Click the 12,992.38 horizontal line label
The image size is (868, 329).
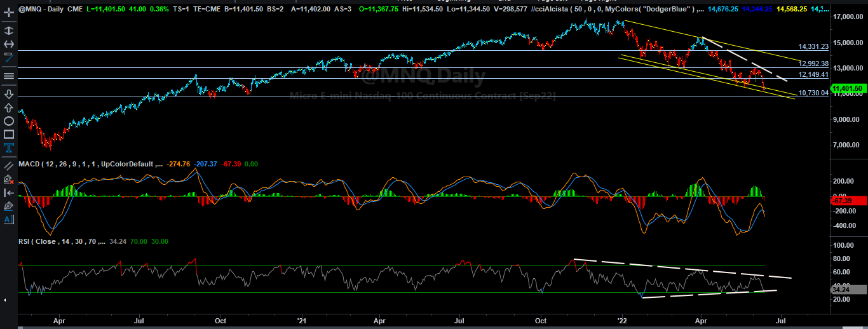tap(813, 64)
